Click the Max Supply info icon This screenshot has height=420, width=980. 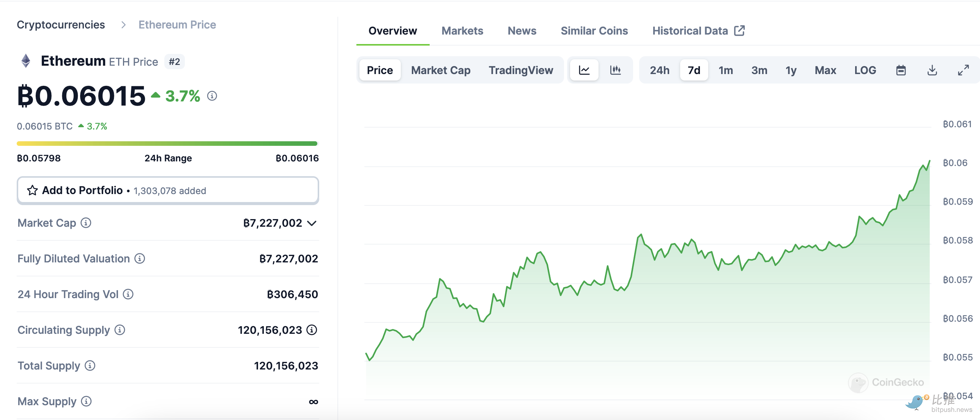point(87,401)
